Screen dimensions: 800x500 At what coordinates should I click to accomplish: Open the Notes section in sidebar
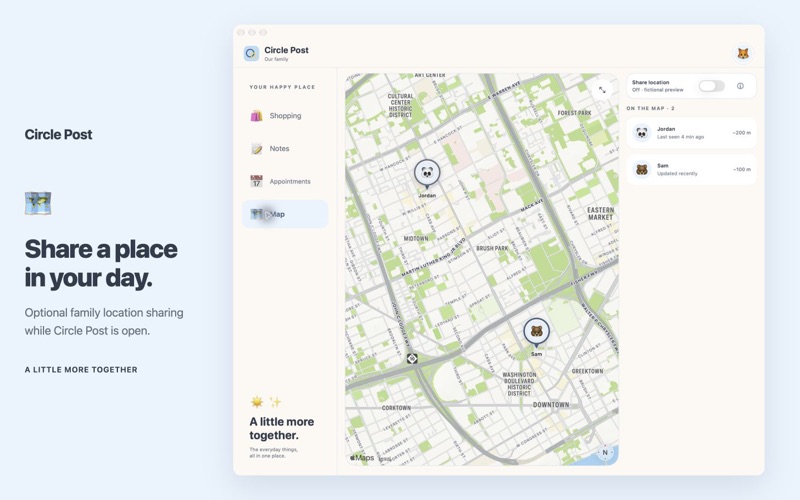(285, 148)
